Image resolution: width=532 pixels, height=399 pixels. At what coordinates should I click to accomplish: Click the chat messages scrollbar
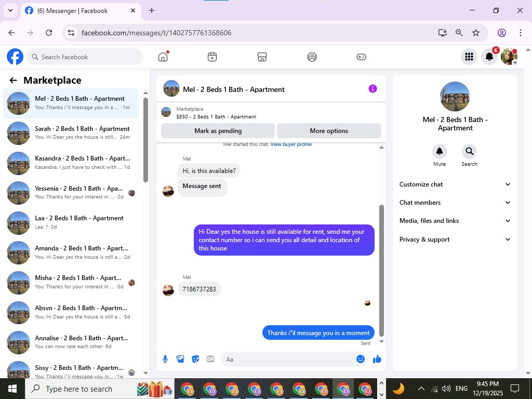[x=381, y=270]
